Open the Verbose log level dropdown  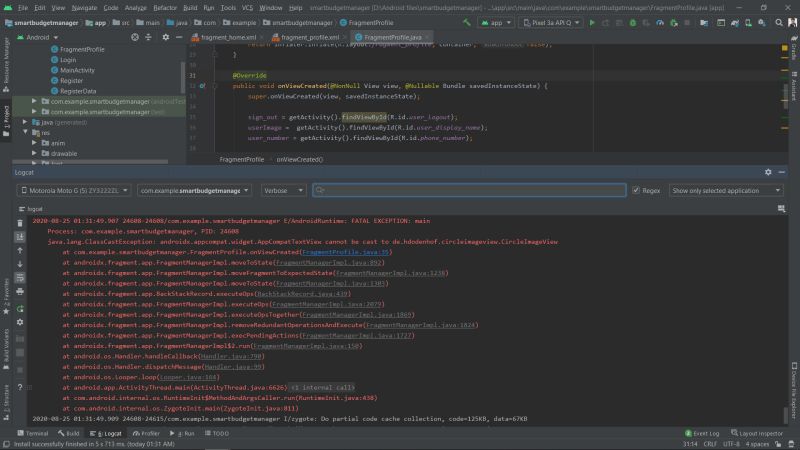pos(284,190)
